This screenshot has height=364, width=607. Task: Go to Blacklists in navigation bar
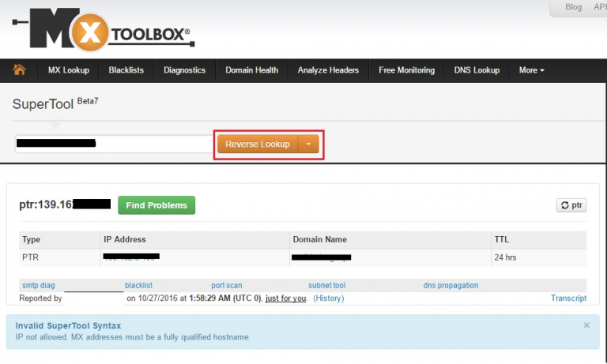click(126, 70)
